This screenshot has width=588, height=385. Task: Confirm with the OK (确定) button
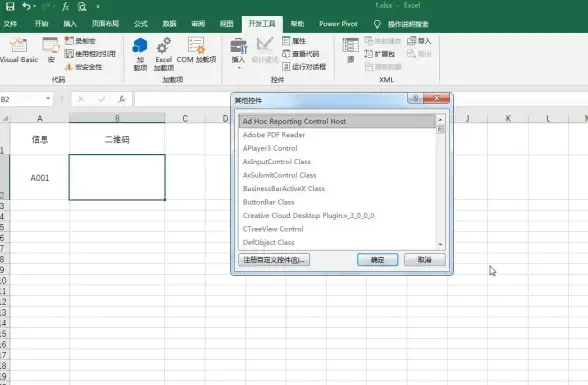(x=377, y=260)
